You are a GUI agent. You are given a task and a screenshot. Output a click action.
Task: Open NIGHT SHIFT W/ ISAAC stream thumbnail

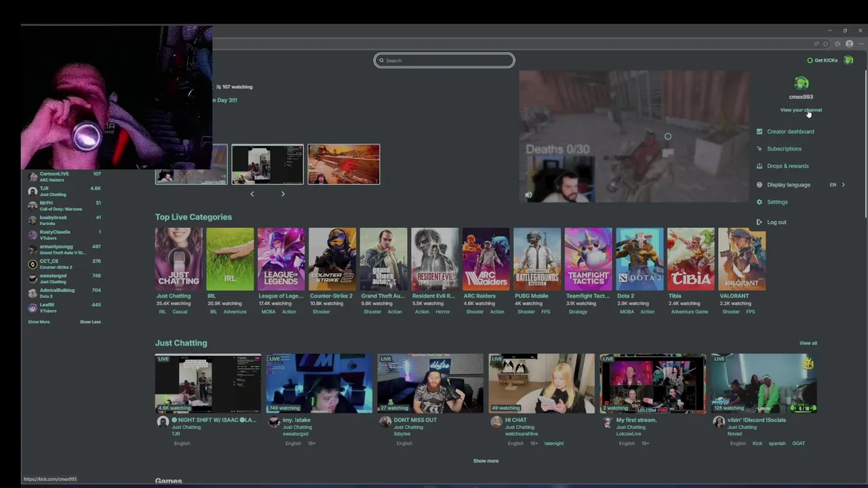(208, 384)
